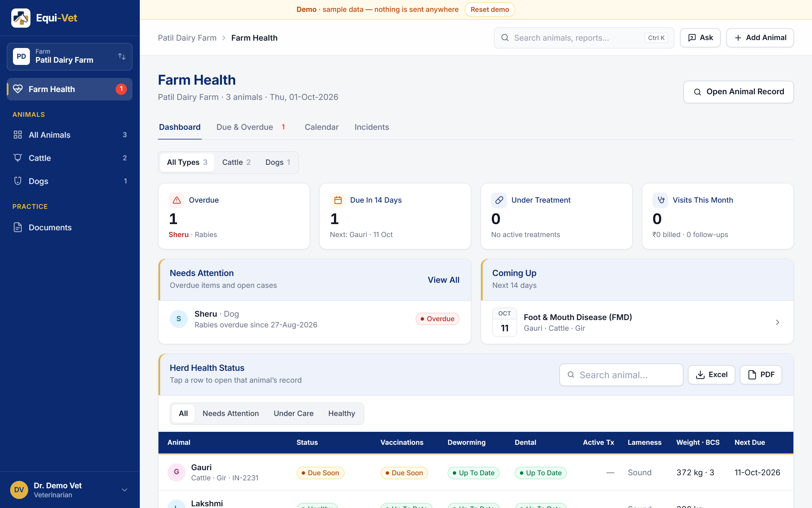Open the Incidents tab
Image resolution: width=812 pixels, height=508 pixels.
click(371, 127)
